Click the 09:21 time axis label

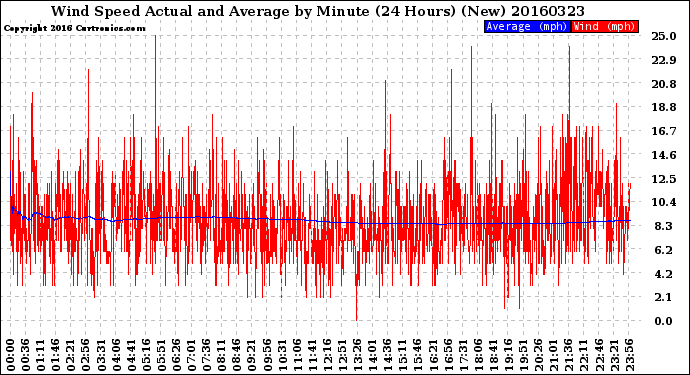coord(252,355)
